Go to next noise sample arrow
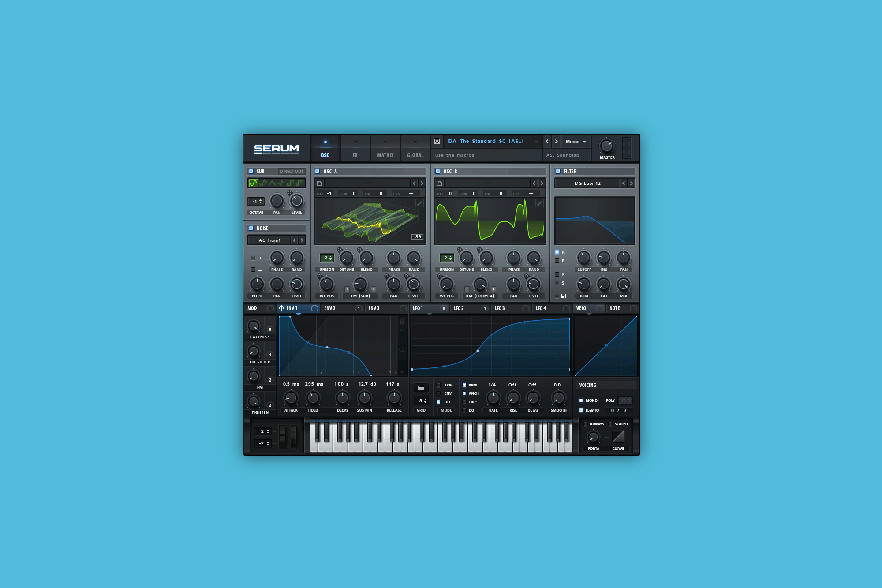 (x=302, y=240)
